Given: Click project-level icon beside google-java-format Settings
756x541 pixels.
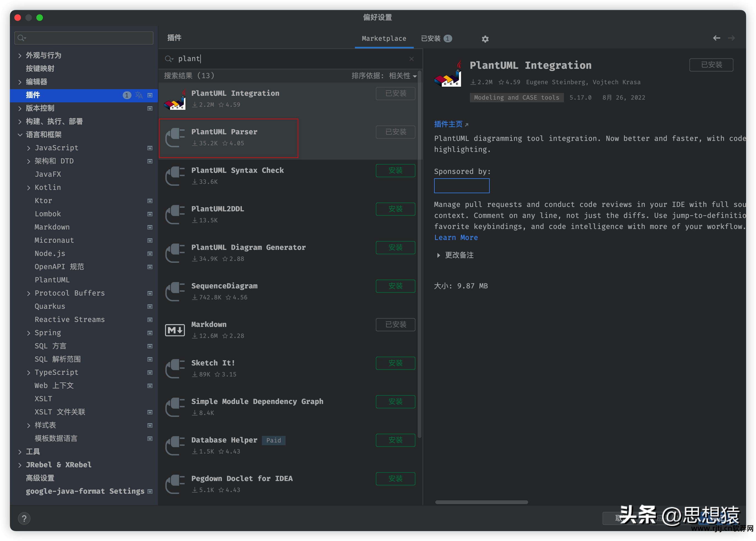Looking at the screenshot, I should (150, 491).
